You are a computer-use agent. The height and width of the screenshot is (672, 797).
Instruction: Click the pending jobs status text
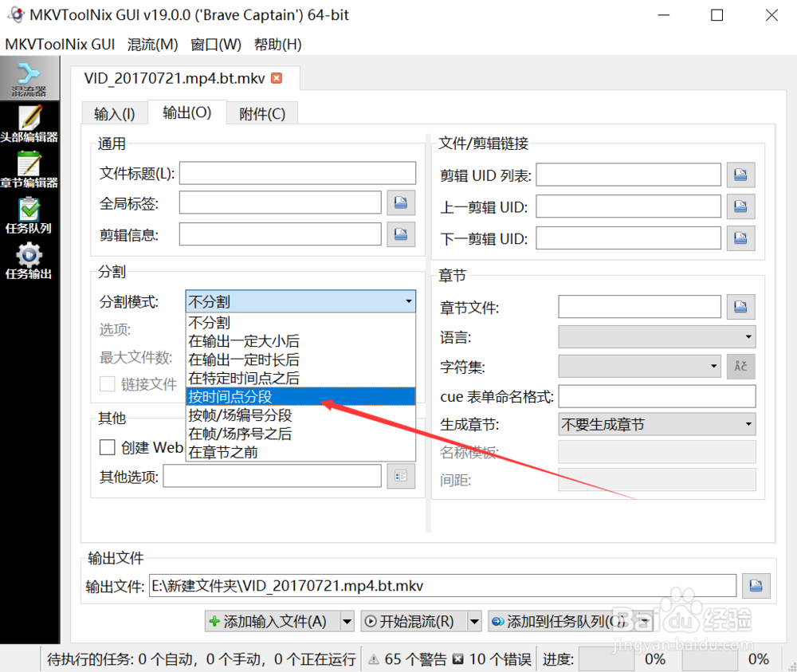pos(202,659)
